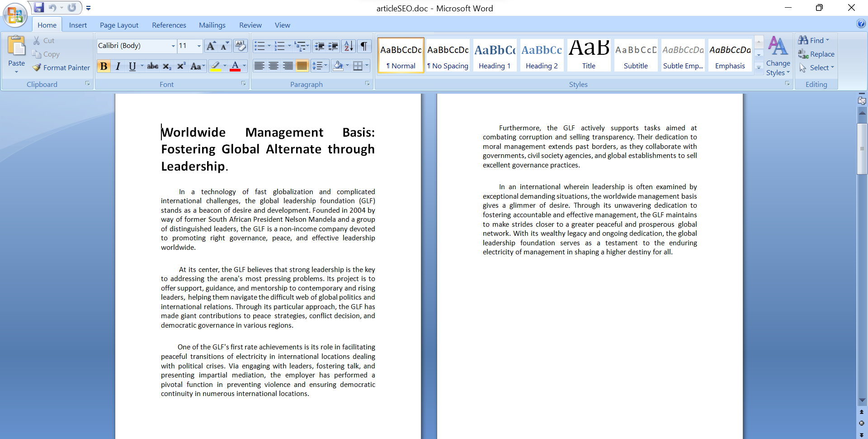
Task: Open the References tab
Action: [x=169, y=25]
